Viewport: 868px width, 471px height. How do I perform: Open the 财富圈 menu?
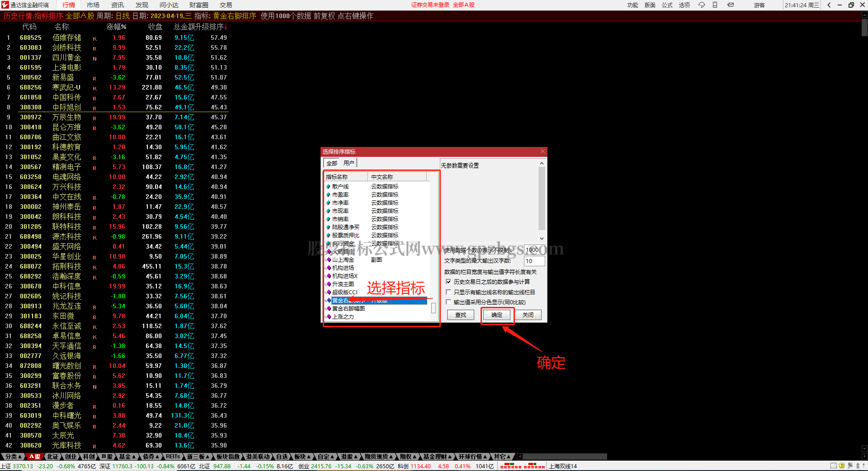point(199,5)
